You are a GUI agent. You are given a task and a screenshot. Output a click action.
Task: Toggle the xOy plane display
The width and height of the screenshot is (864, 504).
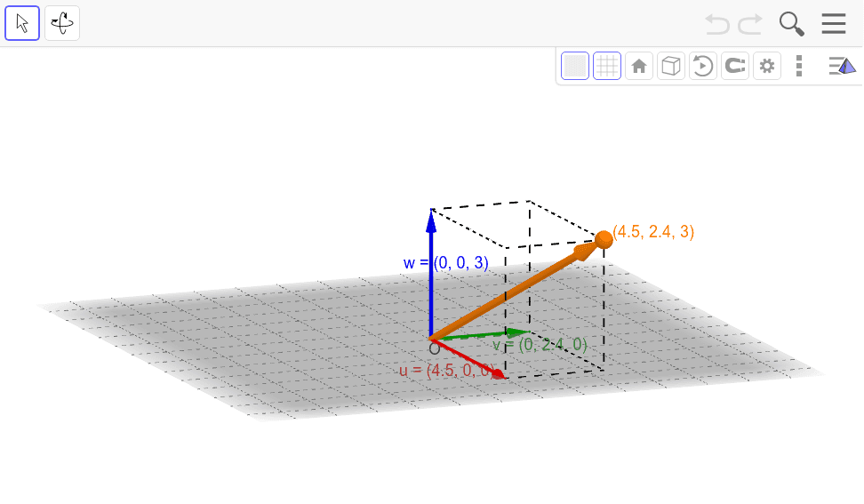point(575,66)
